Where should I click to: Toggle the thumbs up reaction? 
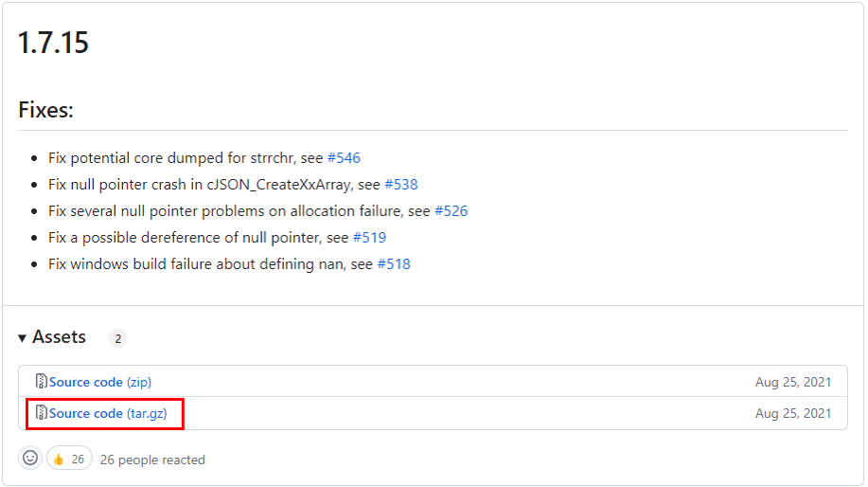pos(69,460)
